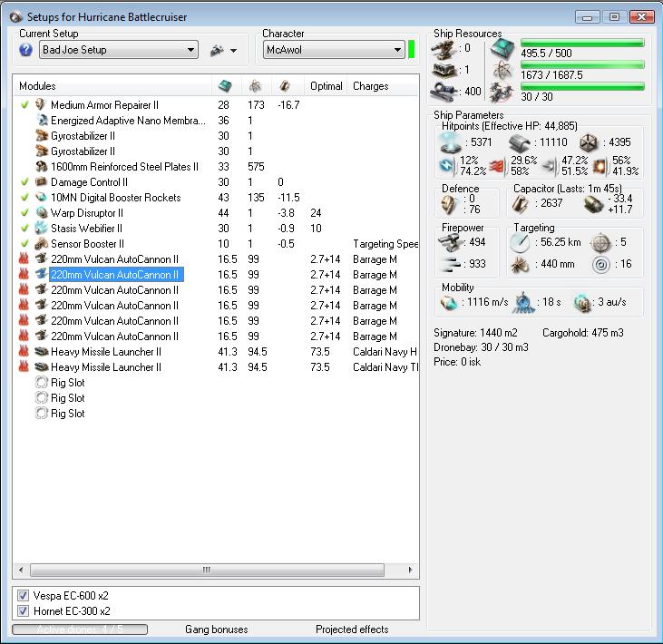
Task: Toggle Damage Control II active checkmark
Action: [24, 181]
